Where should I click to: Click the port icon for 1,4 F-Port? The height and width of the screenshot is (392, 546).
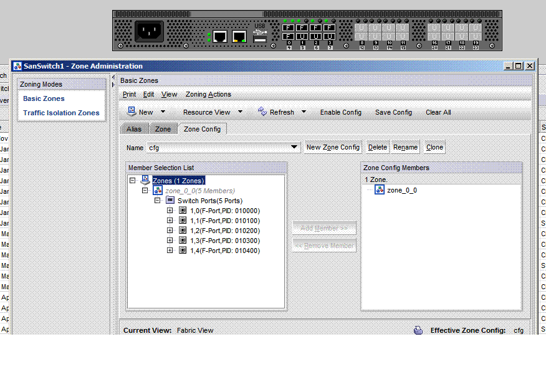click(x=183, y=251)
